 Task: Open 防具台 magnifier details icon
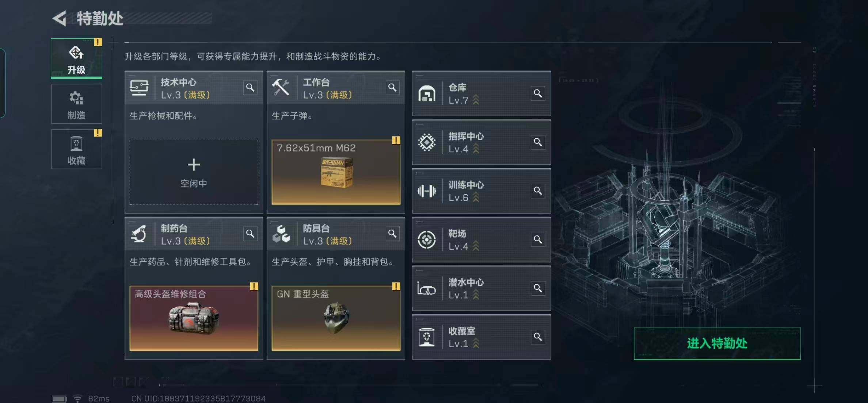[x=392, y=234]
